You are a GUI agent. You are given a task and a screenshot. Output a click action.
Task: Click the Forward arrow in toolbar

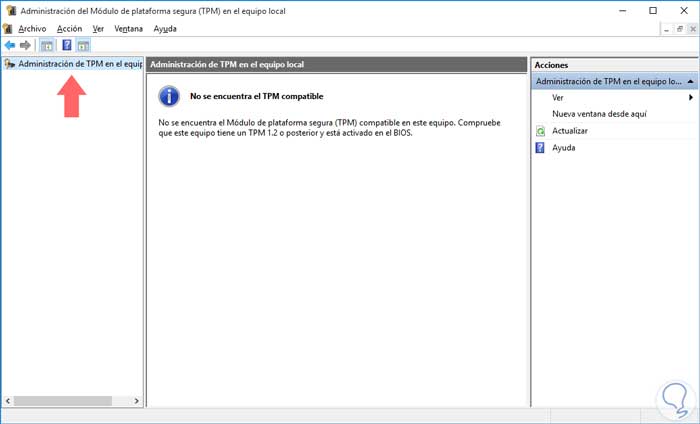(x=25, y=45)
